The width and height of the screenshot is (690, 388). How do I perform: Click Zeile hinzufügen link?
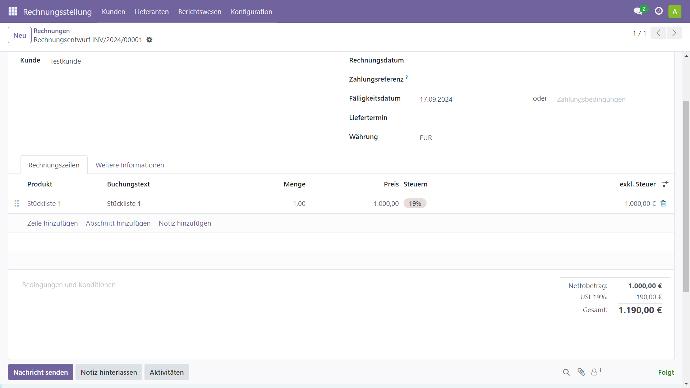click(x=52, y=223)
